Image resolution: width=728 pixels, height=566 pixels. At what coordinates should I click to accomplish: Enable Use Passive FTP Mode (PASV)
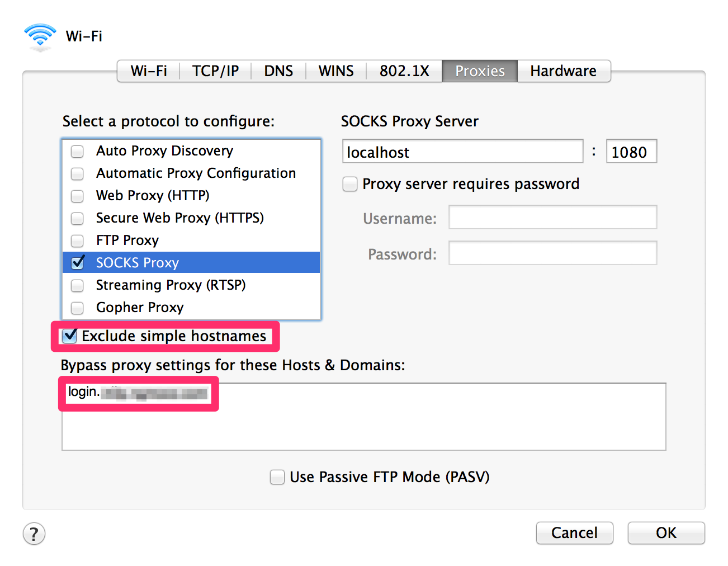tap(277, 477)
